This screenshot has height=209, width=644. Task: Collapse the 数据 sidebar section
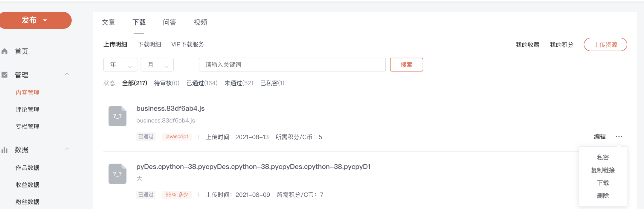pos(67,149)
